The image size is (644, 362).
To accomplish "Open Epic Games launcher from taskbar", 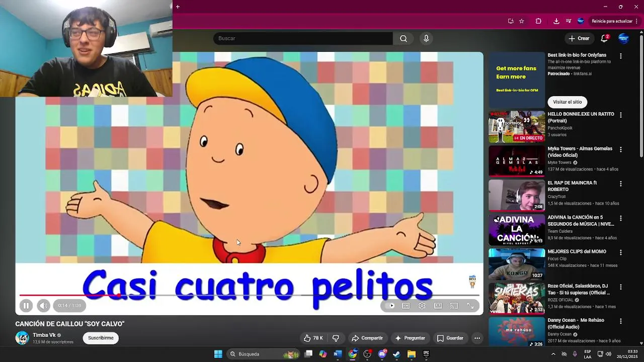I will (x=426, y=354).
